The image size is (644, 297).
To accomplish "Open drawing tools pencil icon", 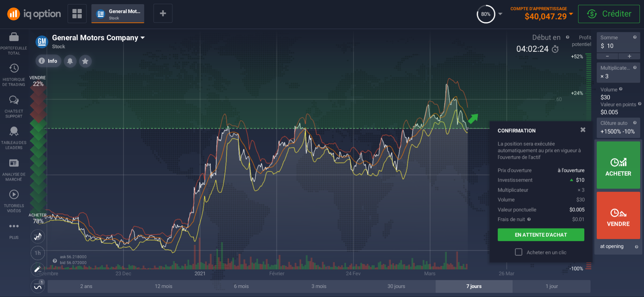I will pos(38,269).
